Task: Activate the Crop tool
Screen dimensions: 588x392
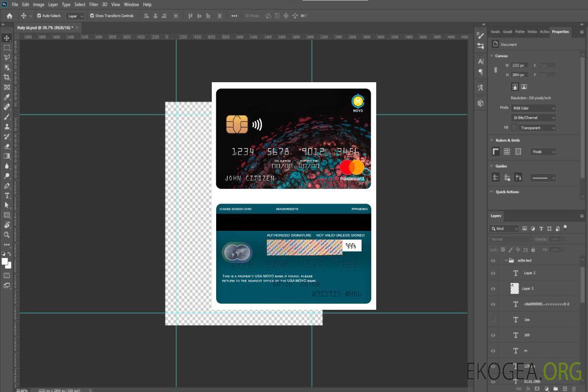Action: 7,77
